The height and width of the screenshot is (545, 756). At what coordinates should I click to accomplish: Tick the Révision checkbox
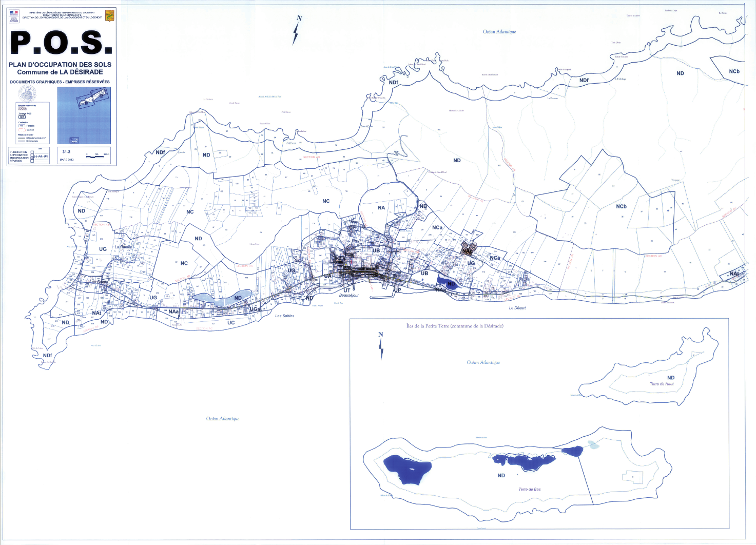tap(32, 162)
